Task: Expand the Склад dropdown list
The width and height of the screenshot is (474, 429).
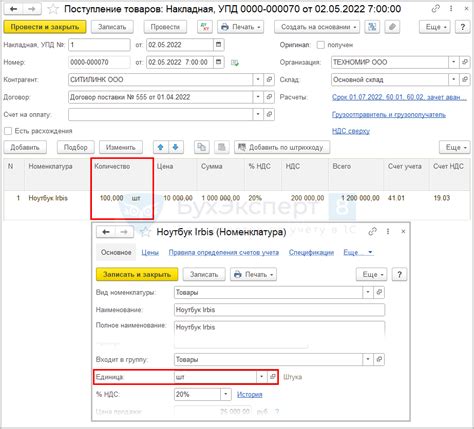Action: click(454, 80)
